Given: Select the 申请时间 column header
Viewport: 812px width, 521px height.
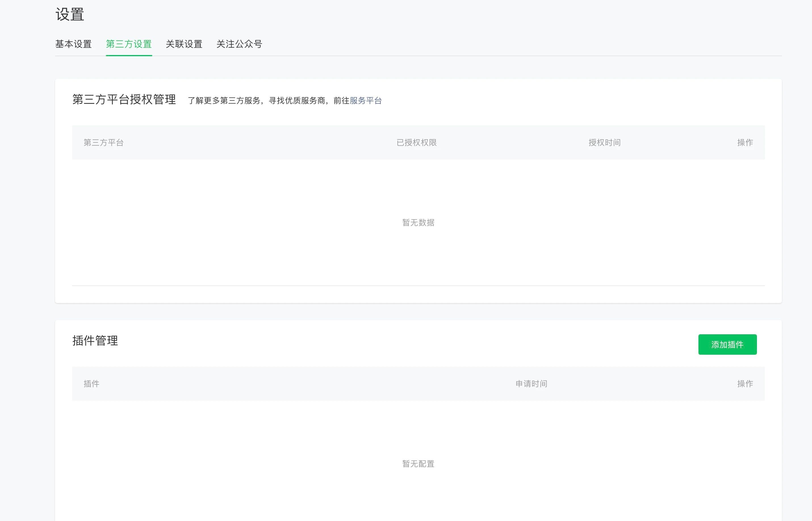Looking at the screenshot, I should [x=531, y=384].
